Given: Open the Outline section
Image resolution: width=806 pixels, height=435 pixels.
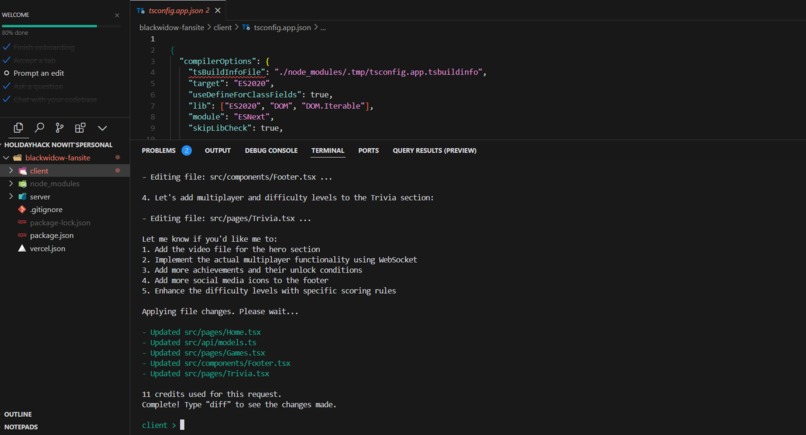Looking at the screenshot, I should 18,414.
